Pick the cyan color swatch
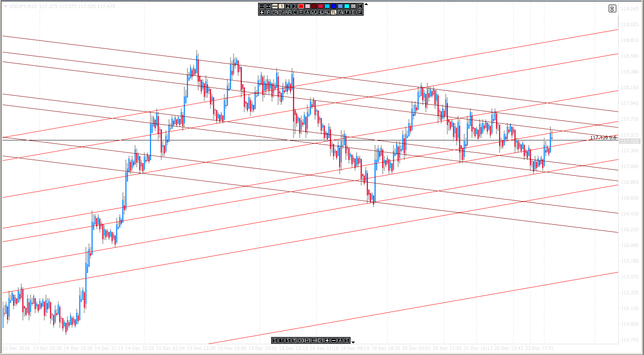This screenshot has height=355, width=644. 347,6
